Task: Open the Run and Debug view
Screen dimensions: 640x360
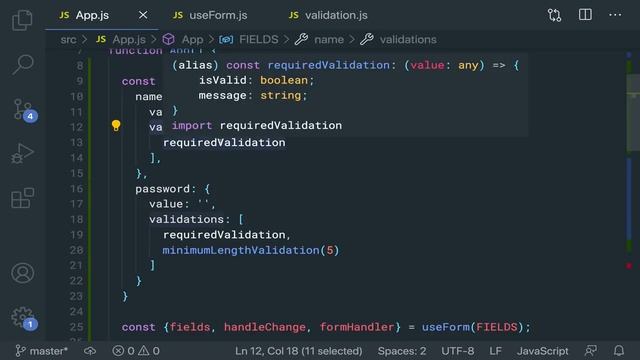Action: tap(22, 153)
